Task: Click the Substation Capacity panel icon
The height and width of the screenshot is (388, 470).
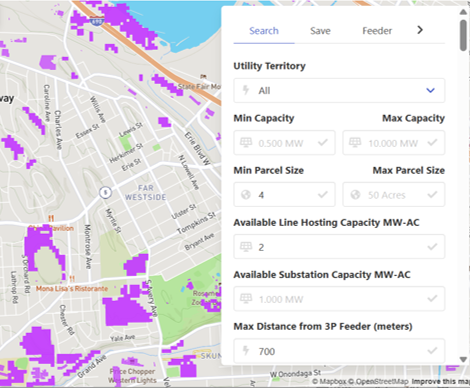Action: [246, 298]
